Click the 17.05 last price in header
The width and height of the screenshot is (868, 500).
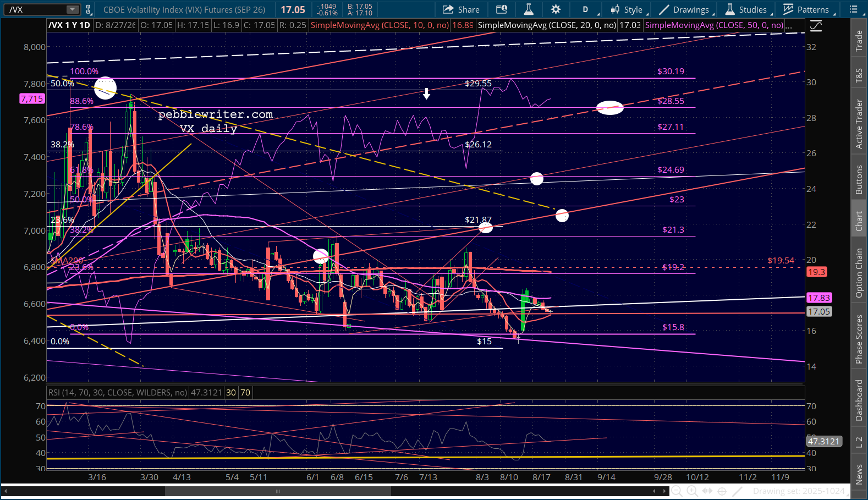(x=293, y=9)
